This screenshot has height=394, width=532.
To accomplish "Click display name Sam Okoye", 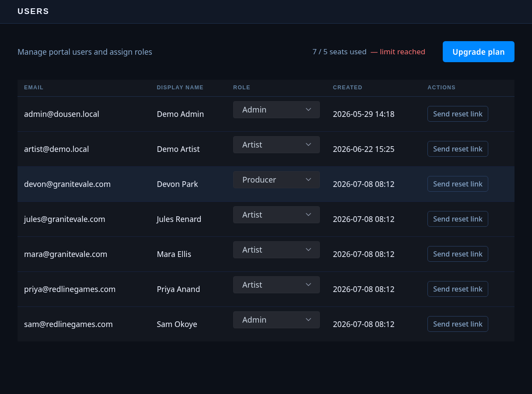I will (x=177, y=324).
